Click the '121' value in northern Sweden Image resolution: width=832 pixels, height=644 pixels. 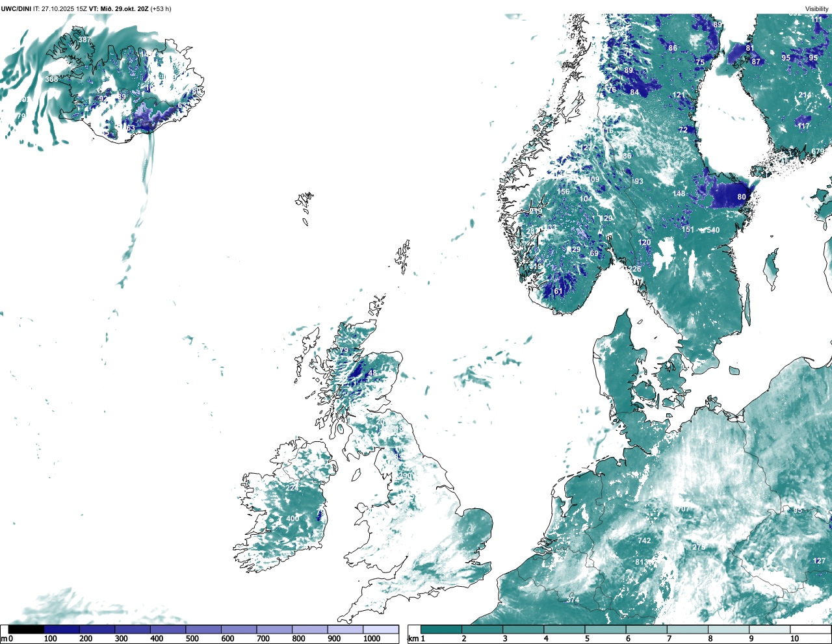679,95
